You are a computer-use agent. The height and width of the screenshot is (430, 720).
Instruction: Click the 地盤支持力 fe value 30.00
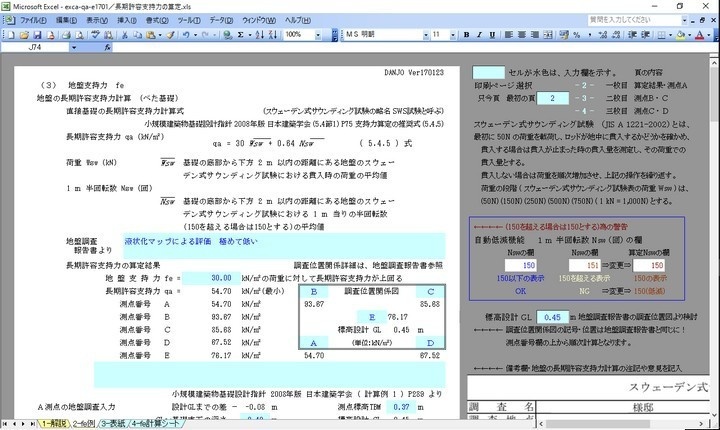click(211, 278)
